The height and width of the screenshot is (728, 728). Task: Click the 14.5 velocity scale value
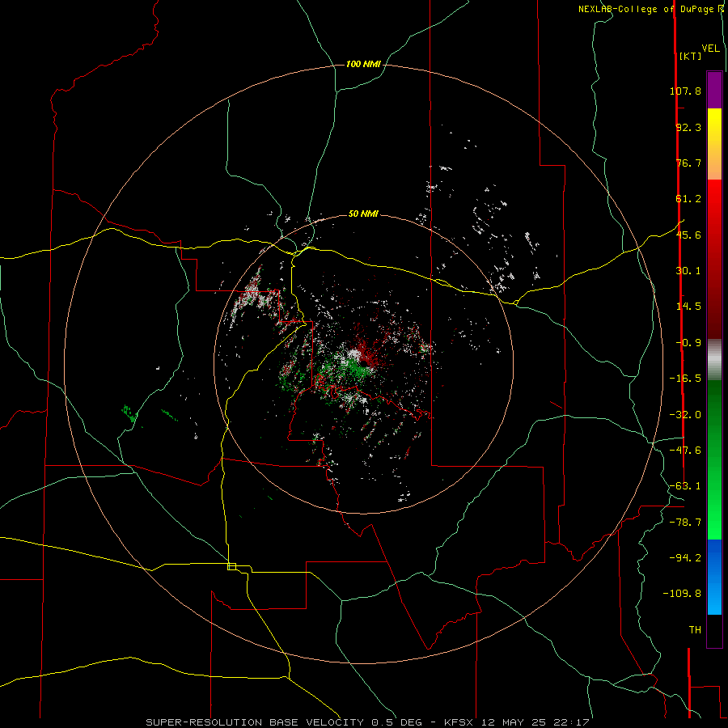pos(688,307)
